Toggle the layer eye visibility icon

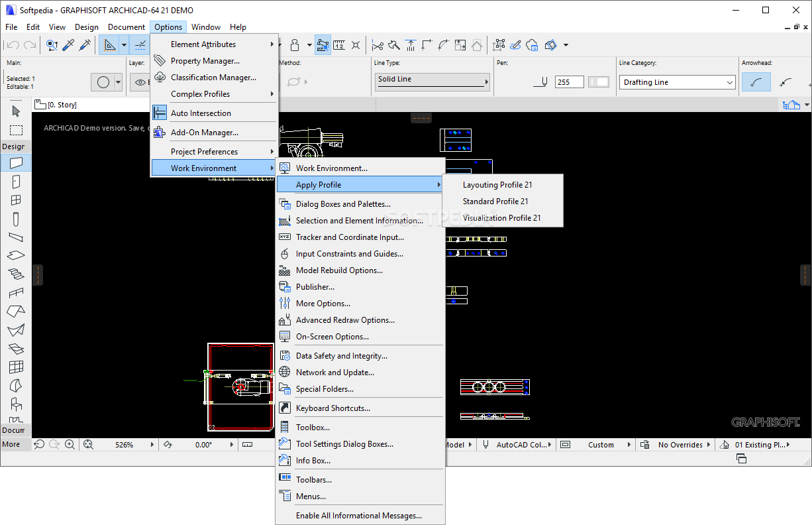[140, 82]
